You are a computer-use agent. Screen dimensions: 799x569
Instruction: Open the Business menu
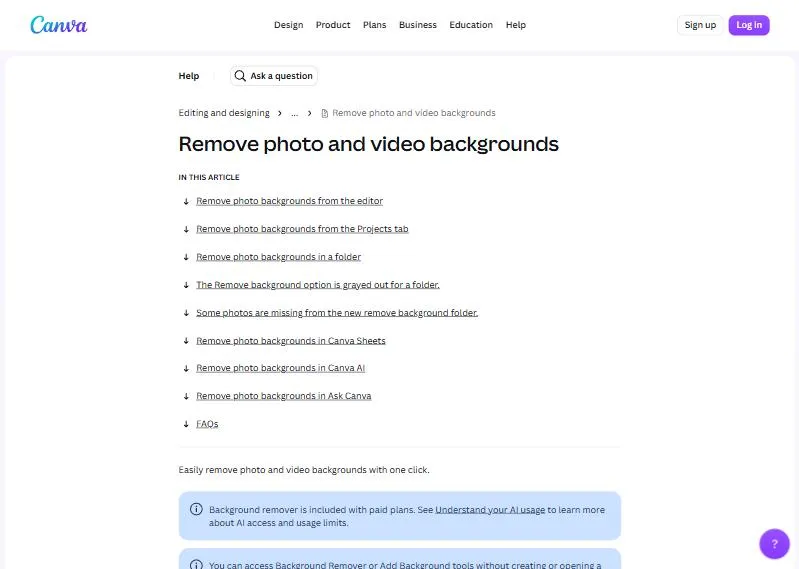click(418, 25)
